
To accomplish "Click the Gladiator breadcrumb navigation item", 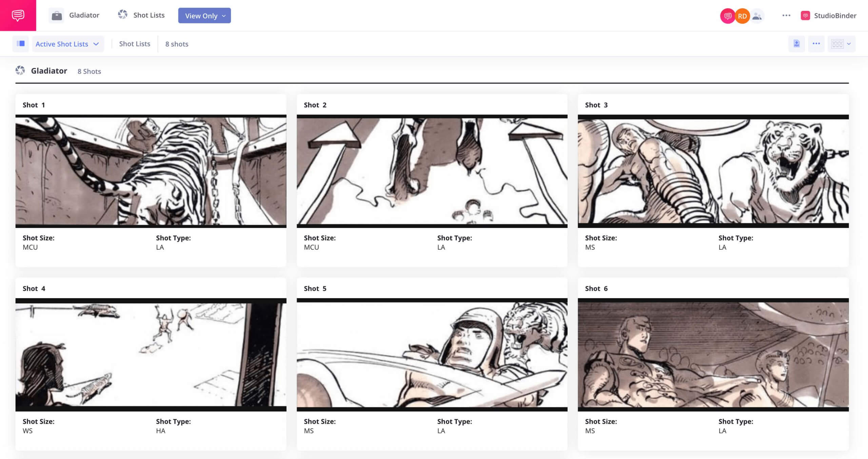I will coord(84,16).
